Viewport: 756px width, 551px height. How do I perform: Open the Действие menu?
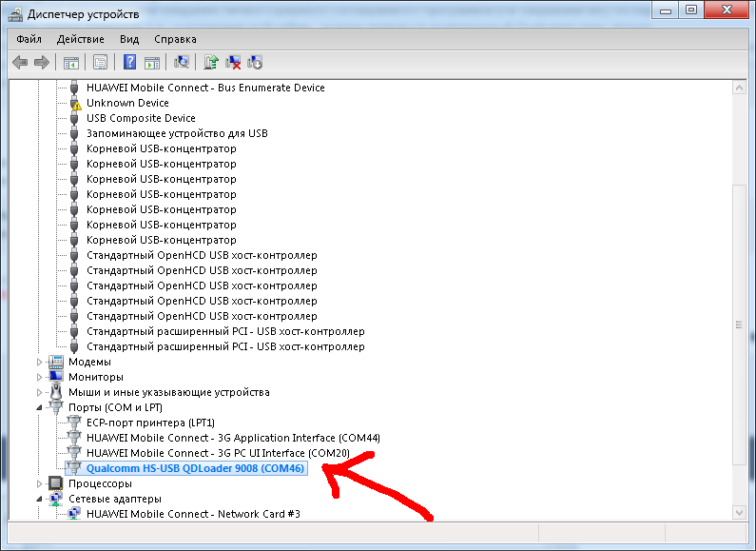pyautogui.click(x=81, y=39)
